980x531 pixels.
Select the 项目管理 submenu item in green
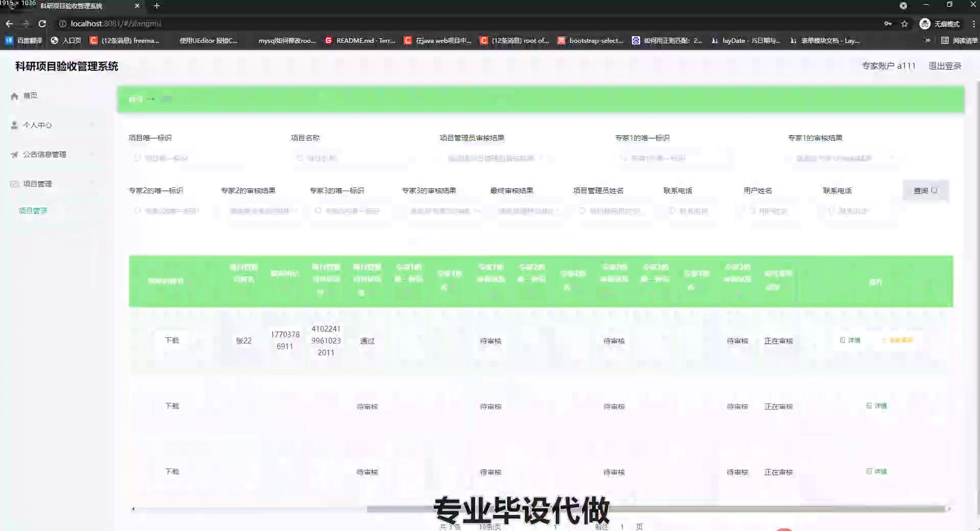[33, 210]
